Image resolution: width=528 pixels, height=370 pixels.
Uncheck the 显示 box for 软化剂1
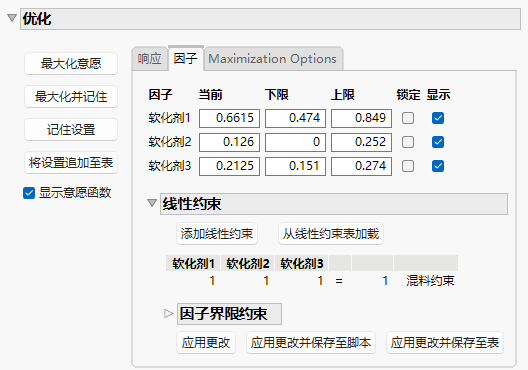438,118
